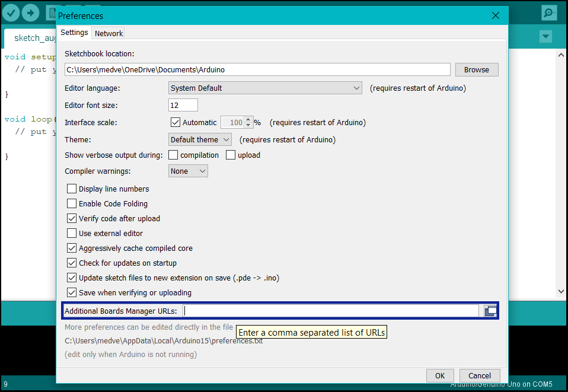This screenshot has width=568, height=392.
Task: Click the Browse button
Action: point(477,70)
